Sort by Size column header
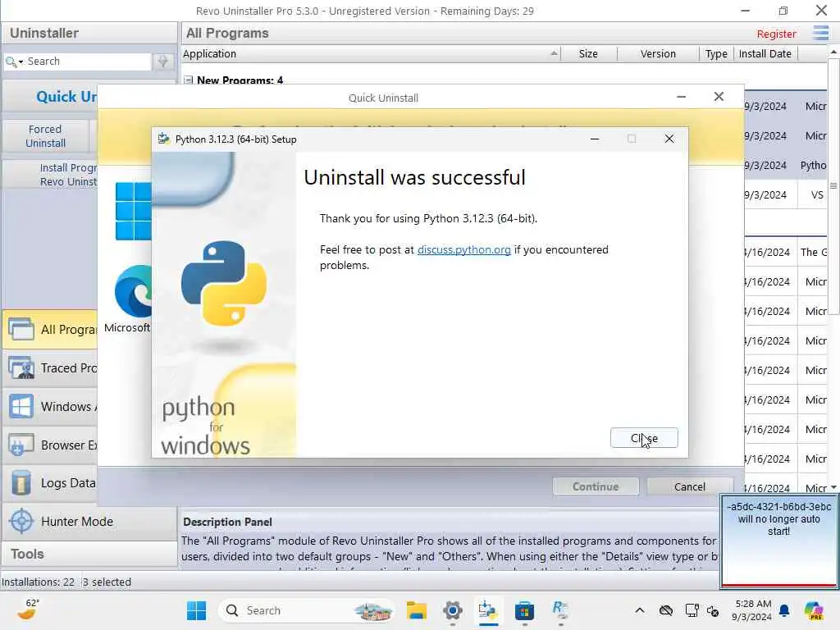Viewport: 840px width, 630px height. [588, 53]
